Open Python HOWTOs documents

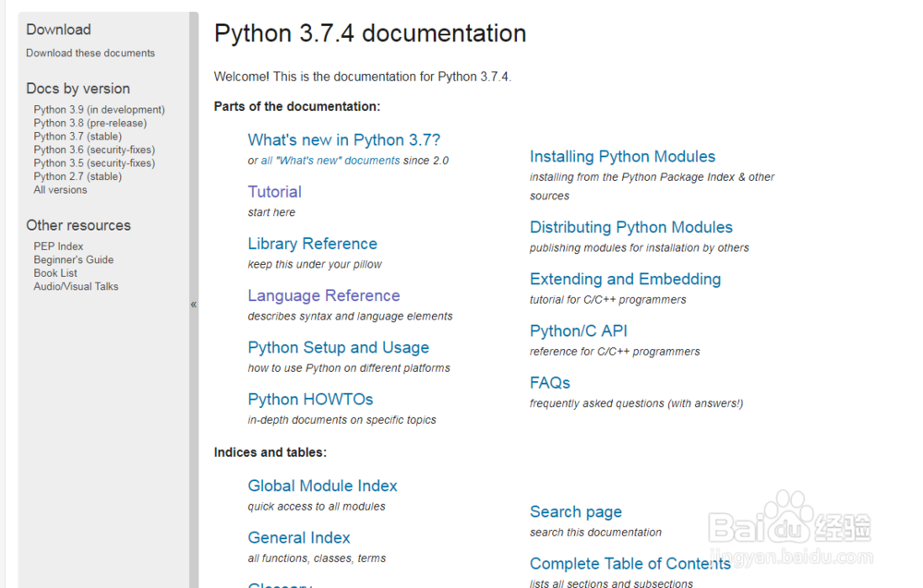[310, 399]
